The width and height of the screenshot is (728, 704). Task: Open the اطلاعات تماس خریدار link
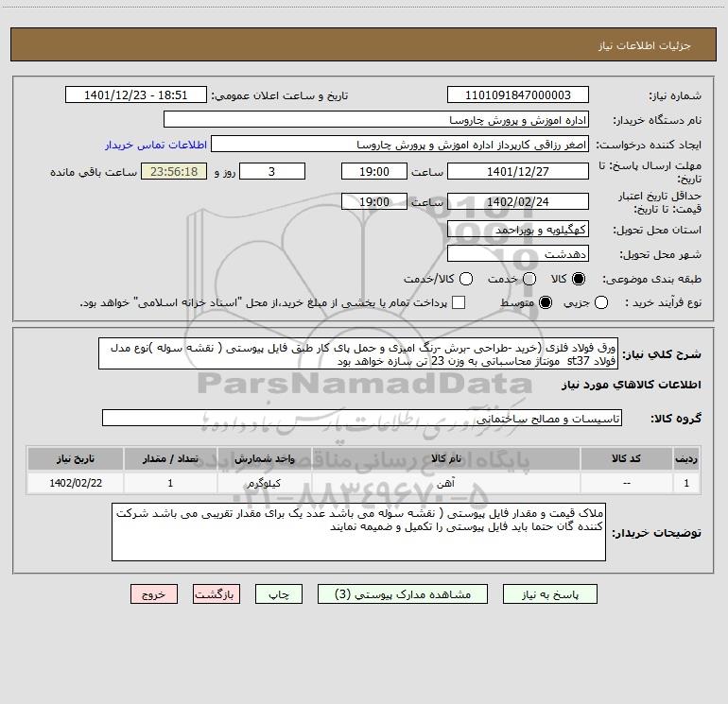pos(156,145)
